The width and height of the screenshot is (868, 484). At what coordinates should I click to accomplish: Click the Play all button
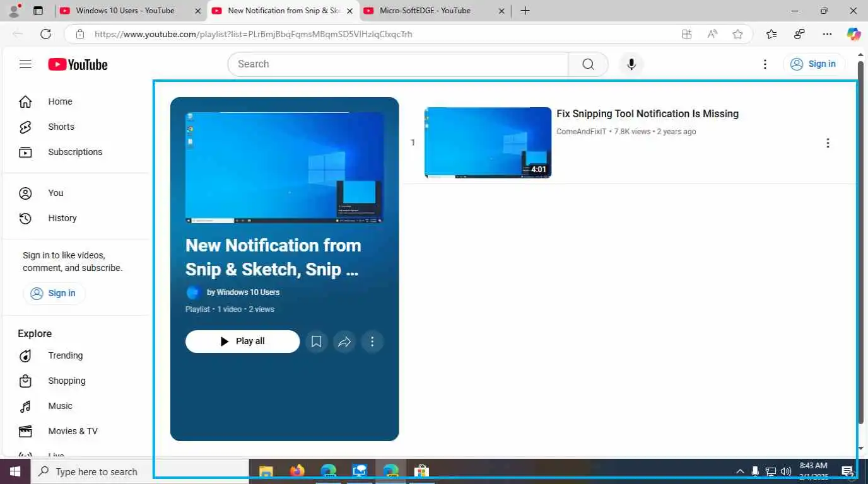pyautogui.click(x=242, y=342)
